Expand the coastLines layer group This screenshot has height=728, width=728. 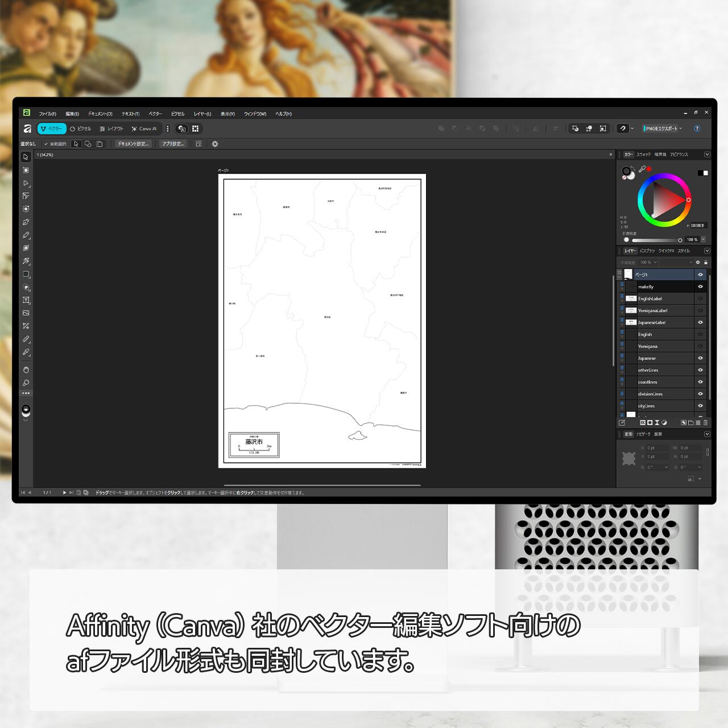coord(622,384)
